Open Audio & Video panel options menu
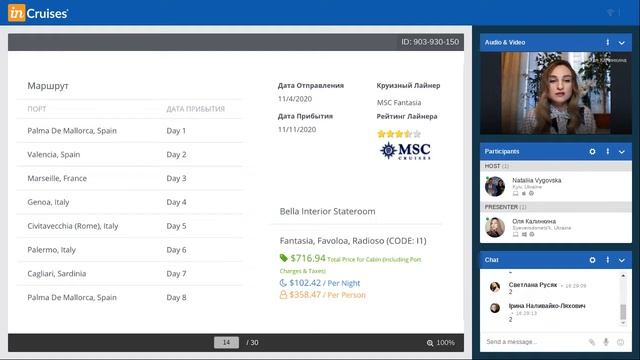Image resolution: width=640 pixels, height=360 pixels. click(x=607, y=42)
